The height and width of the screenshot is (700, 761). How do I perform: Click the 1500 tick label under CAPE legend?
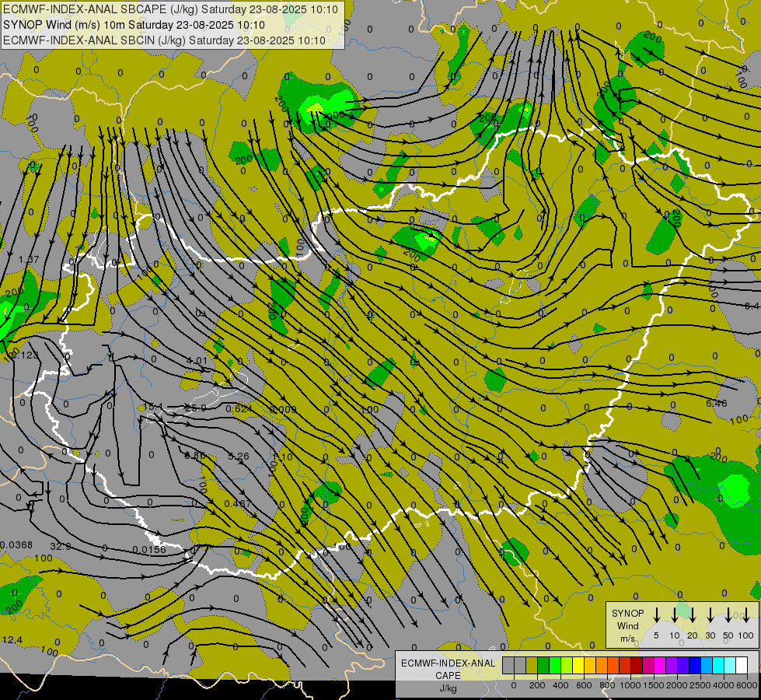[653, 685]
